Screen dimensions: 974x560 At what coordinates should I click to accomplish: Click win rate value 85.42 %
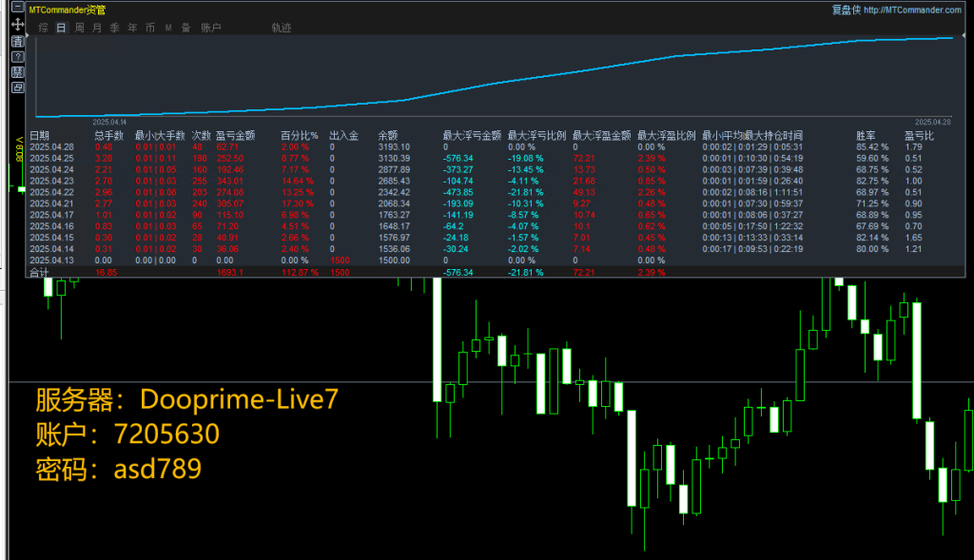(x=872, y=147)
